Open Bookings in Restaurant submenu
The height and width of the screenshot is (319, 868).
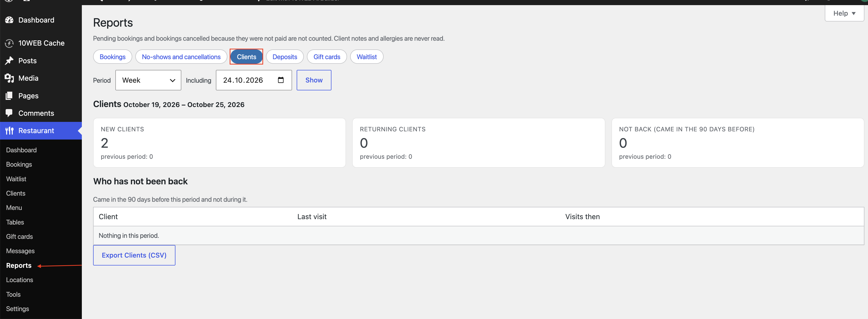coord(19,165)
